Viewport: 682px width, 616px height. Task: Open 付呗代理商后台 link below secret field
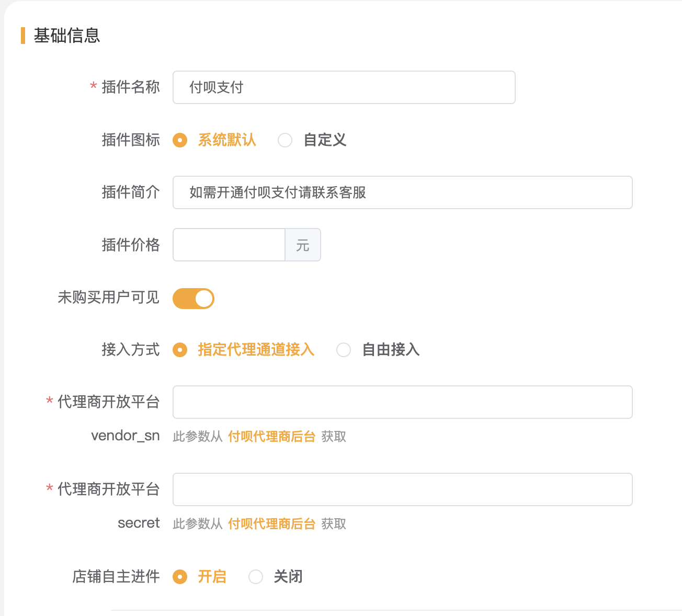[271, 524]
